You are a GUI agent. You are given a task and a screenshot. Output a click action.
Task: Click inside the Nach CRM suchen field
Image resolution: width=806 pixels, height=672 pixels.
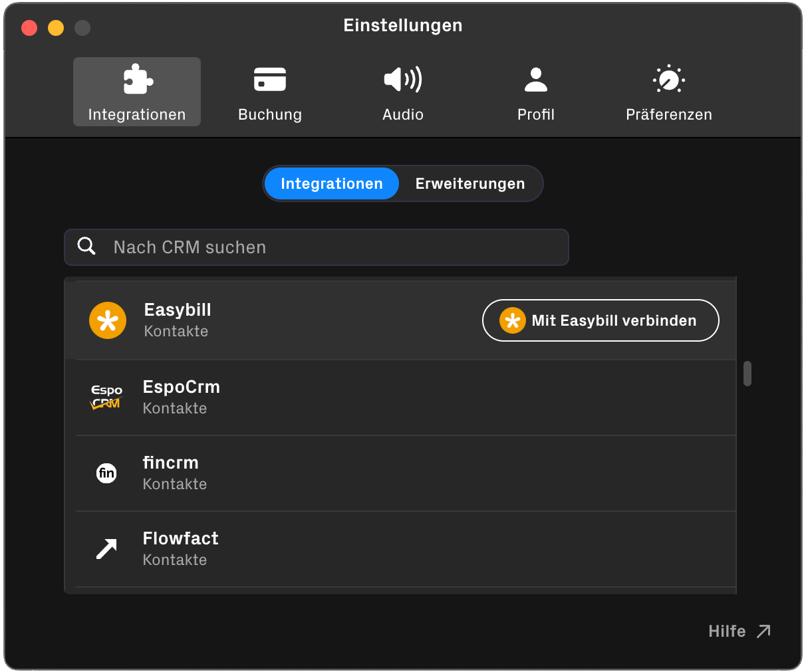click(x=316, y=247)
